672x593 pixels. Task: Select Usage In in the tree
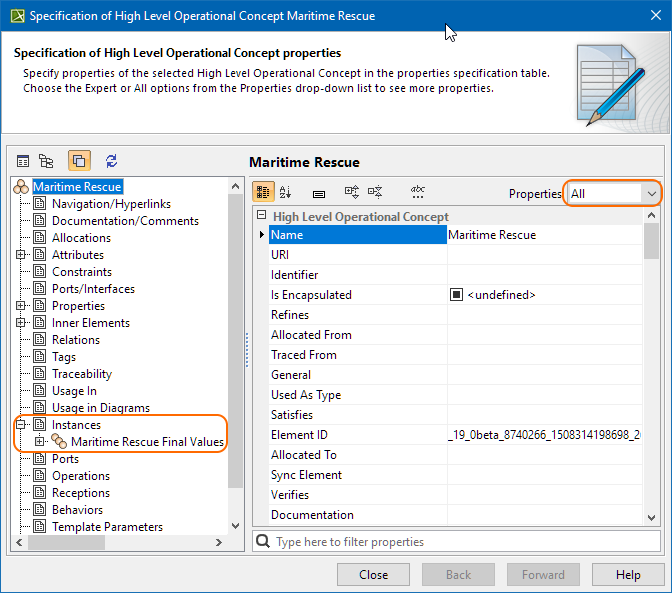coord(74,391)
